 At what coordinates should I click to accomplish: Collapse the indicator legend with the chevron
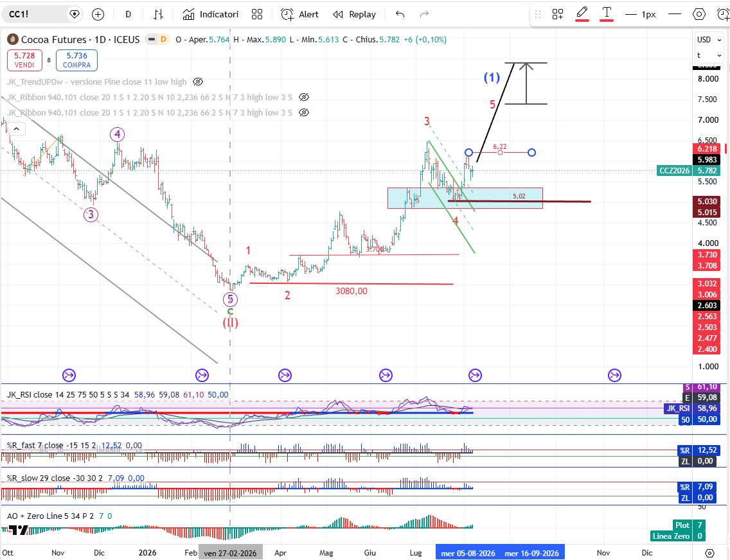16,129
